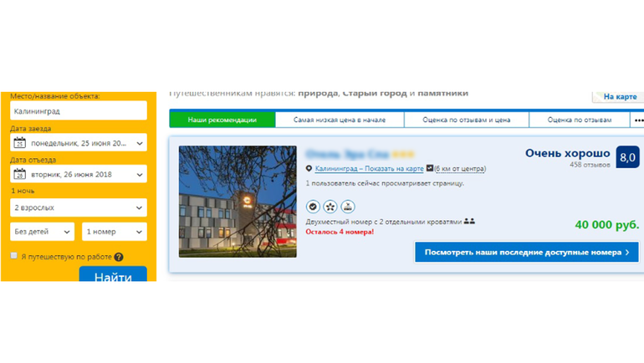Select the 'Оценка по отзывам' tab
Screen dimensions: 644x363
coord(580,120)
